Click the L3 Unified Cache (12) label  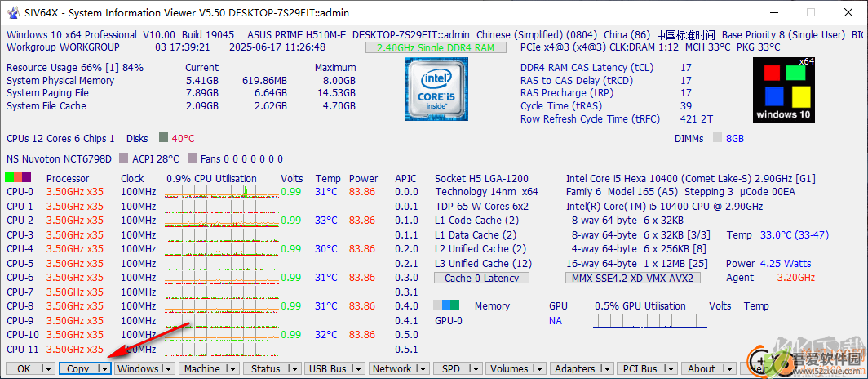click(x=483, y=263)
